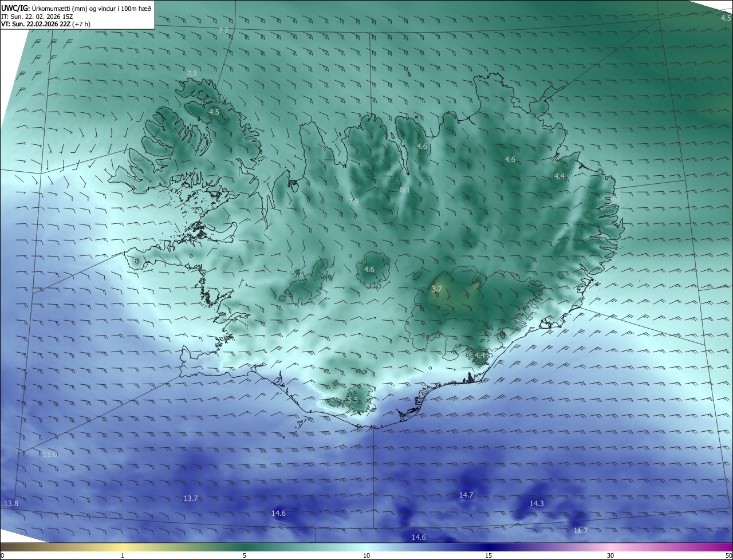Screen dimensions: 733x560
Task: Click the 8.3 value on the east coast
Action: [616, 198]
